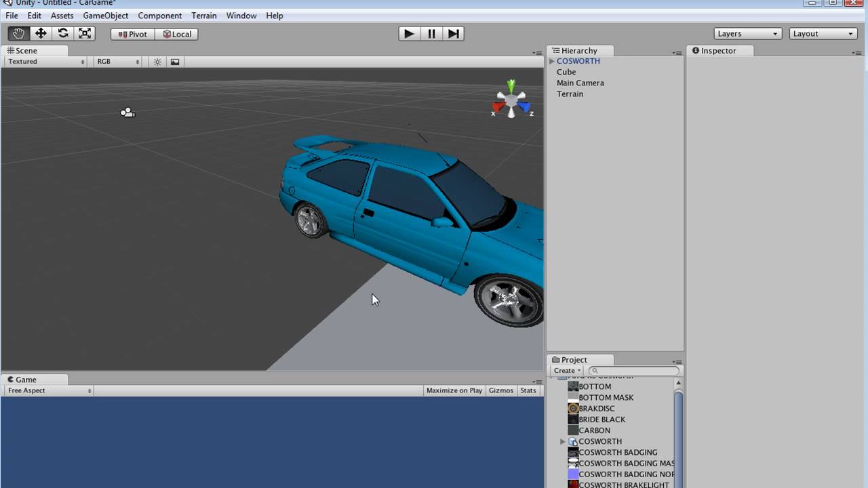Click the camera gizmo in Scene
The image size is (868, 488).
click(x=127, y=113)
